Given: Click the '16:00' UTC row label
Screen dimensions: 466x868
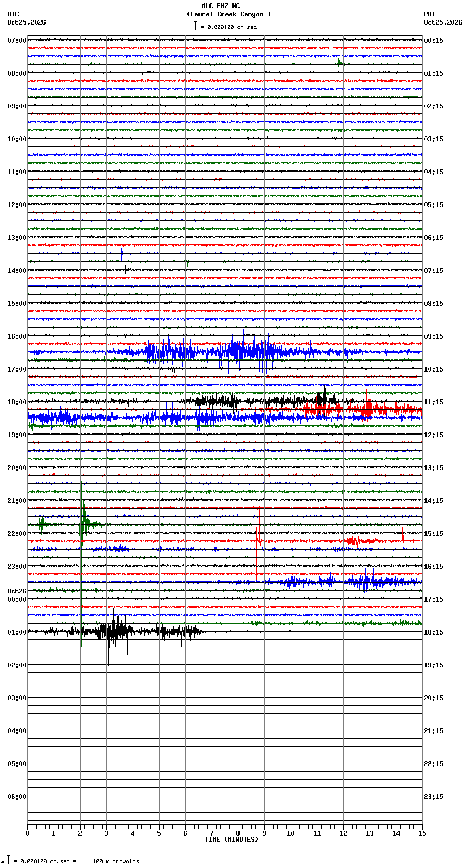Looking at the screenshot, I should (x=17, y=336).
